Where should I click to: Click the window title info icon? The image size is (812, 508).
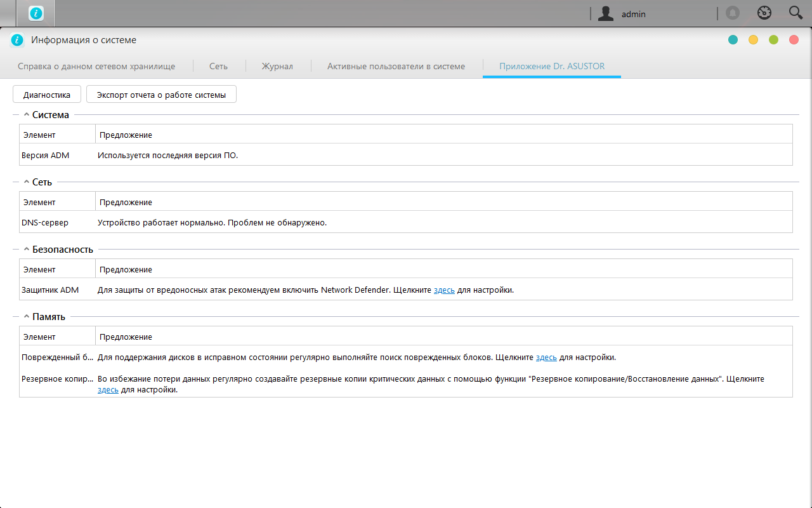17,40
